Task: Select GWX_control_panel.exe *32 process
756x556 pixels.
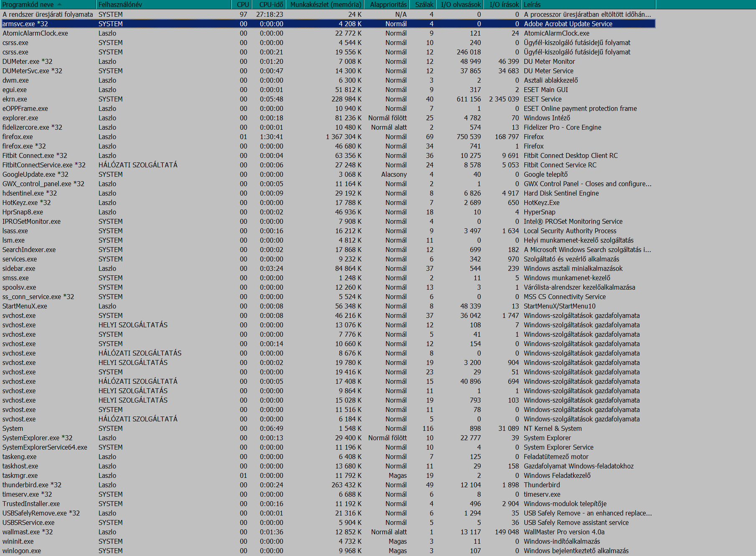Action: tap(328, 184)
